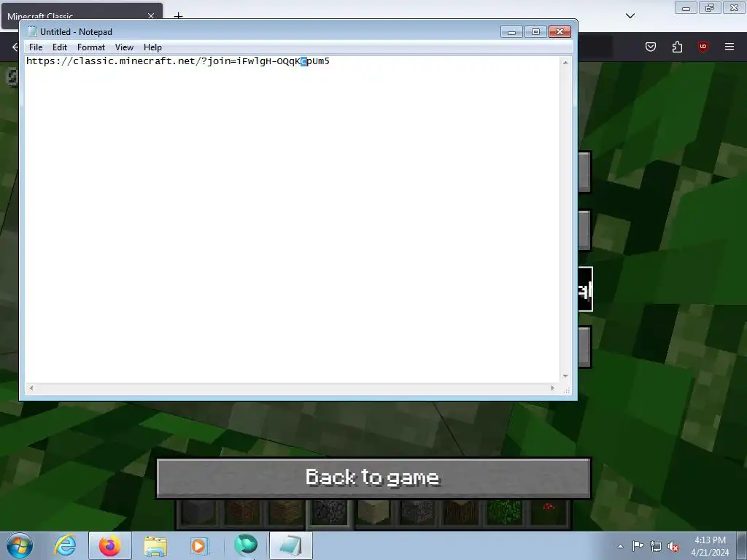Click Notepad horizontal scrollbar left arrow
Screen dimensions: 747x560
point(31,388)
